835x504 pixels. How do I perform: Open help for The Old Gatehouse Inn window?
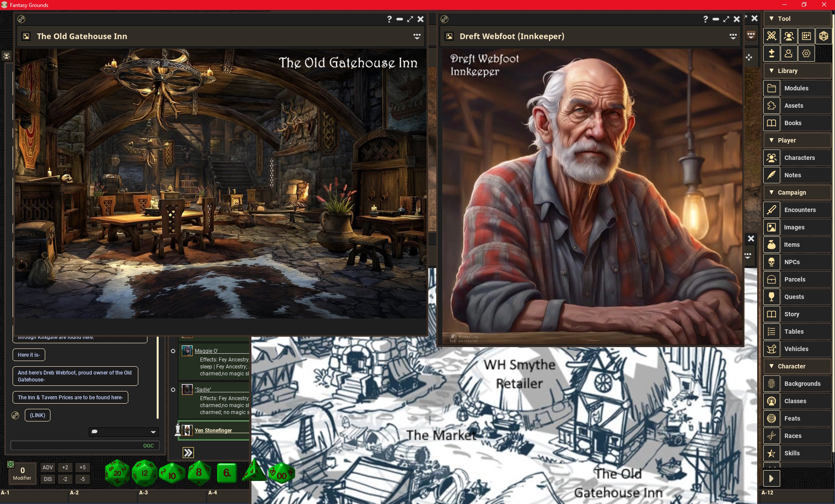[x=389, y=19]
